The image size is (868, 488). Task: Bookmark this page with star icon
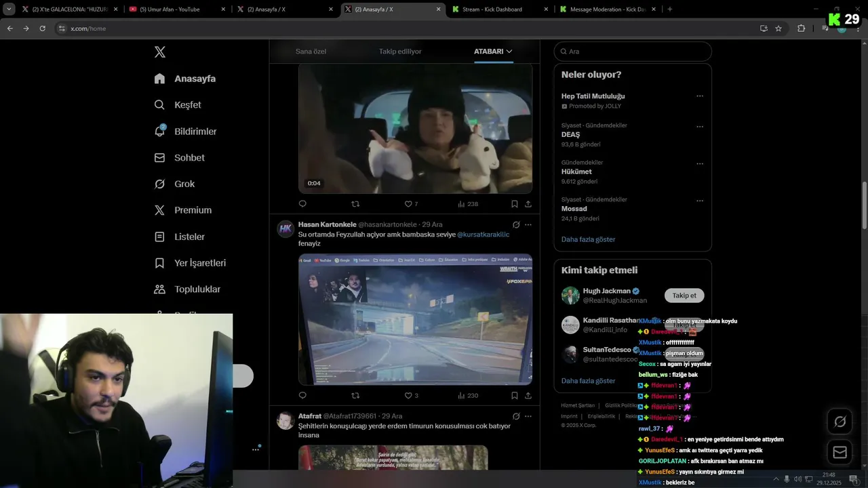[x=778, y=28]
